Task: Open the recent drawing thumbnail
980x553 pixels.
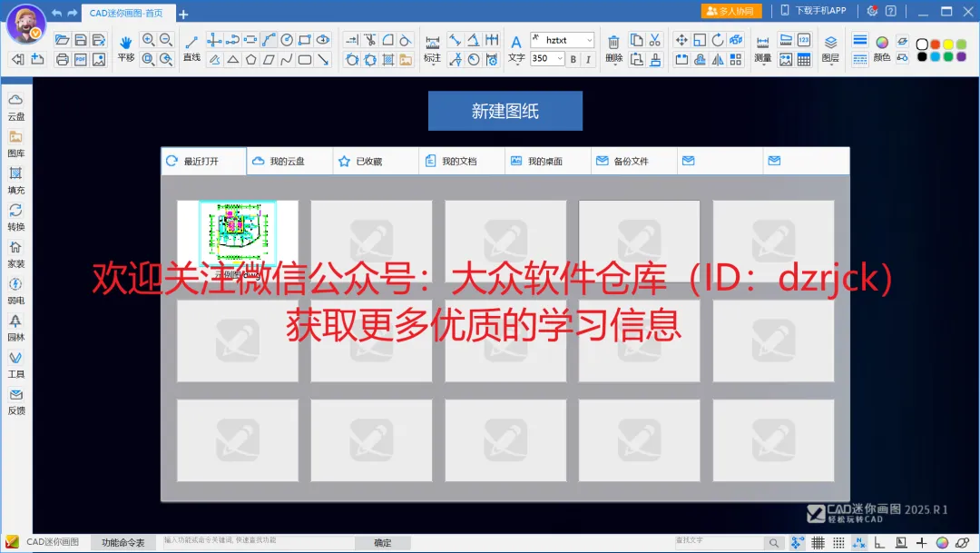Action: (x=238, y=241)
